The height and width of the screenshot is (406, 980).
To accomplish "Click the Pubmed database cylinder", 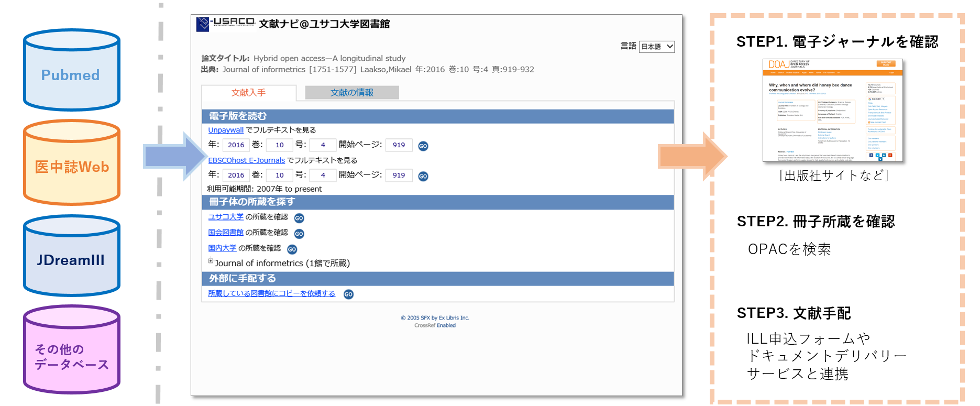I will [x=72, y=70].
